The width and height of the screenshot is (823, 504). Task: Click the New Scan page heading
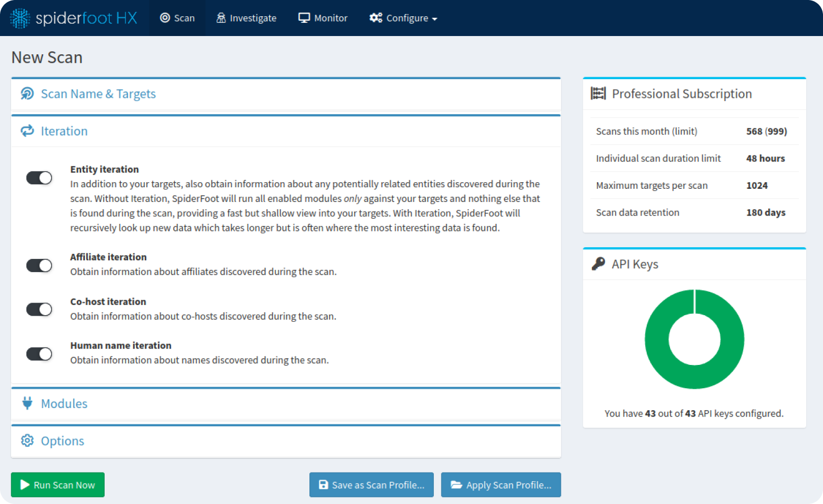pos(47,57)
